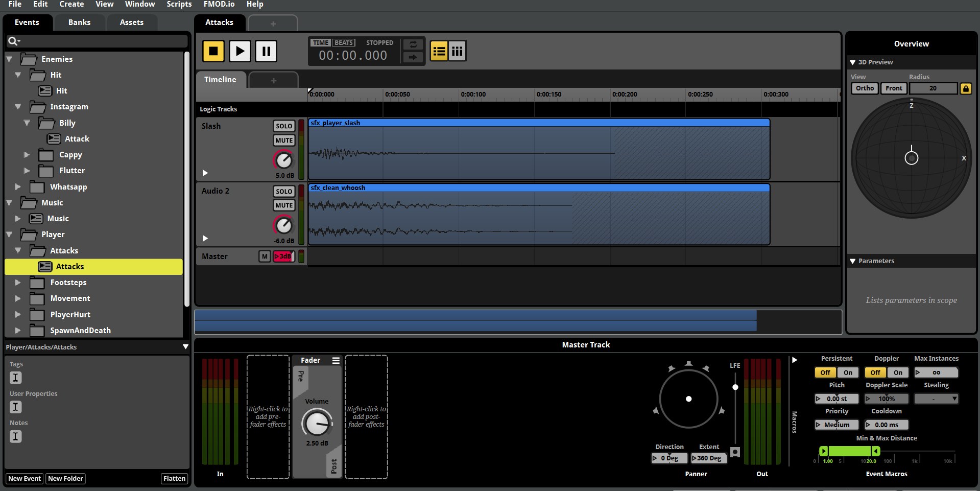
Task: Expand the Slash track automation arrow
Action: click(x=205, y=173)
